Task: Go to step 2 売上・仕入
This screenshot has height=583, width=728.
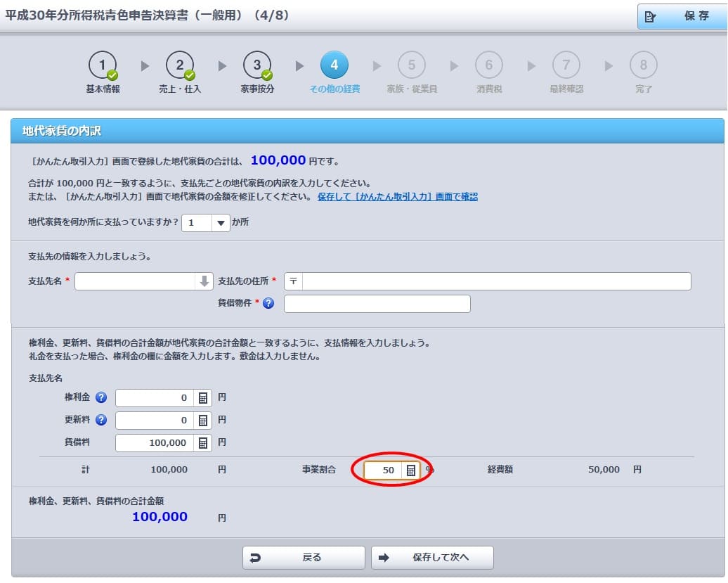Action: pyautogui.click(x=180, y=72)
